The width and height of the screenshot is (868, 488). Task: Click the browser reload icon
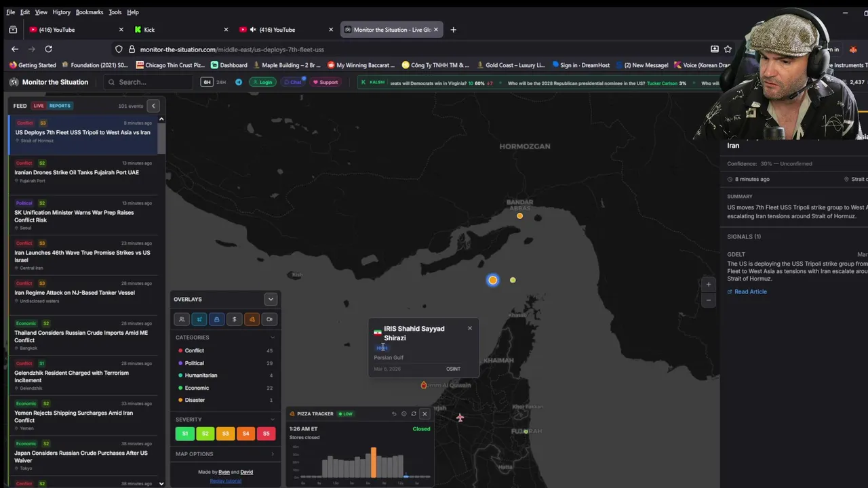48,49
